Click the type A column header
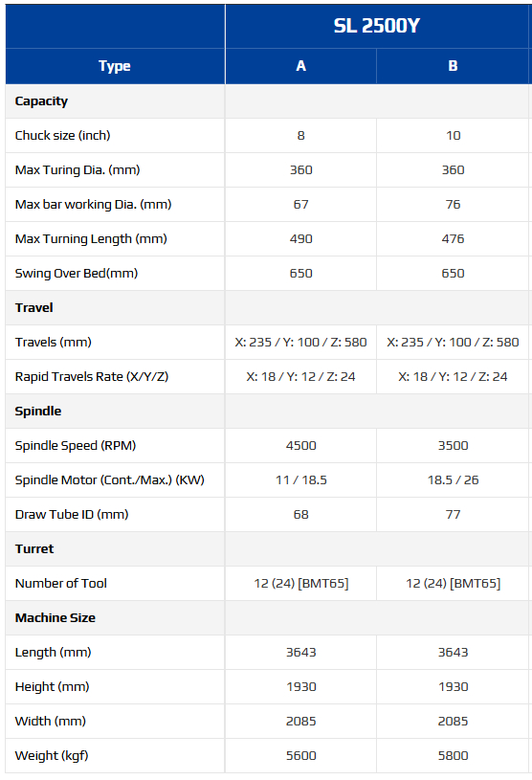The height and width of the screenshot is (780, 532). click(x=300, y=66)
